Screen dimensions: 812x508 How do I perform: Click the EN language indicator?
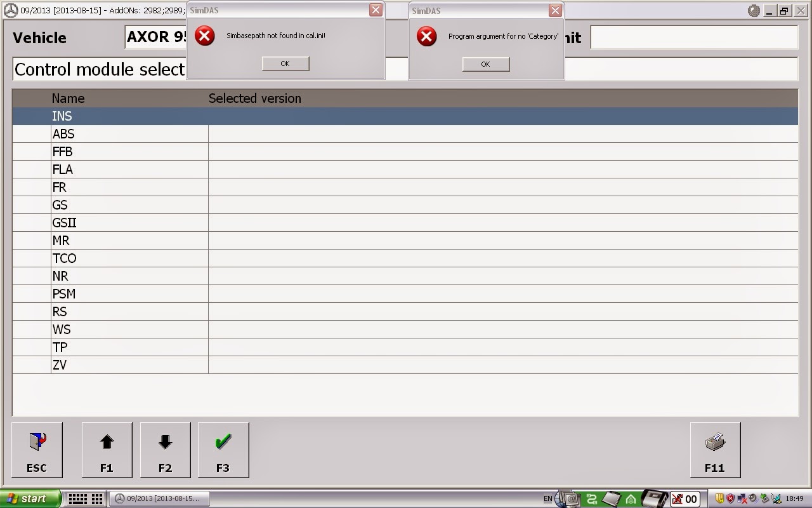pos(548,499)
